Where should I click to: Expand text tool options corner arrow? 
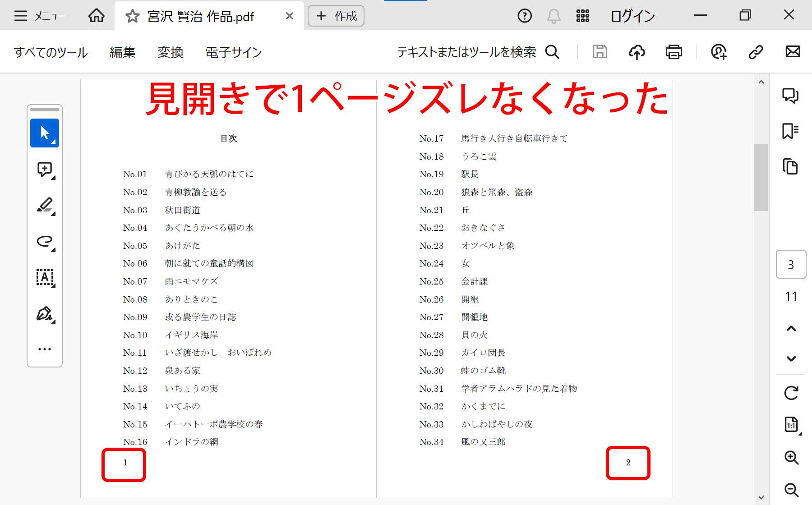[53, 286]
